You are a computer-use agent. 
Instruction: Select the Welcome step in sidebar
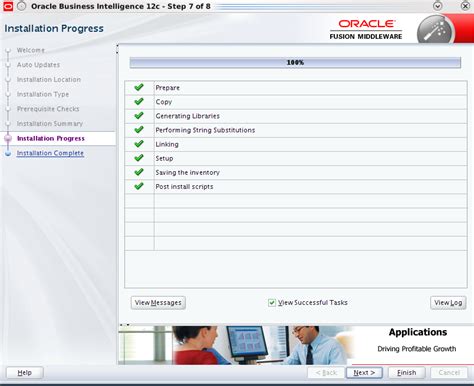(x=31, y=50)
